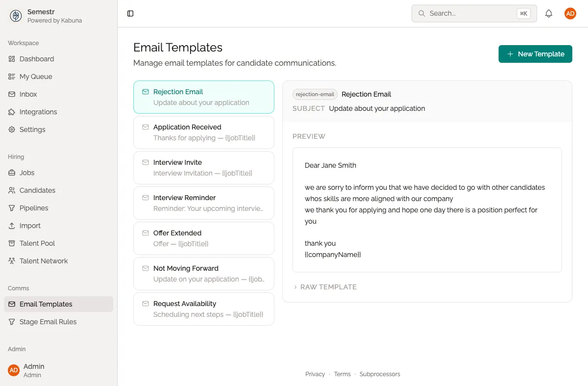Open the Not Moving Forward template
This screenshot has height=386, width=588.
[x=203, y=273]
